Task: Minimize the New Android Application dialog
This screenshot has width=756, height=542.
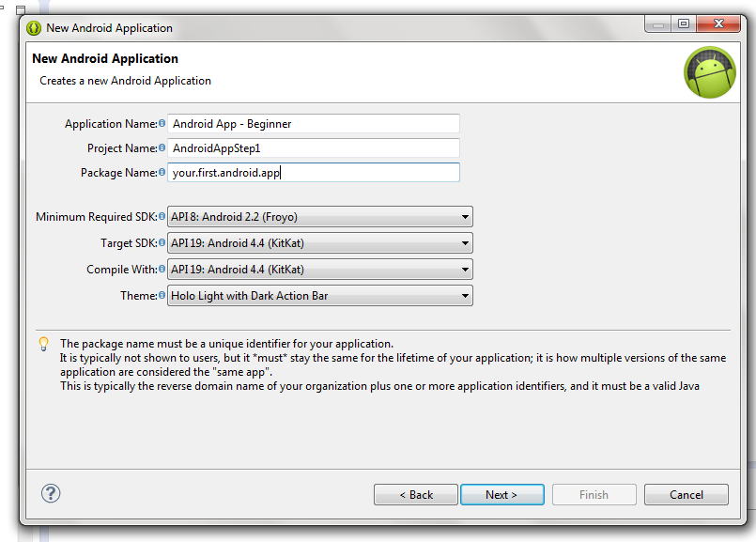Action: (x=657, y=24)
